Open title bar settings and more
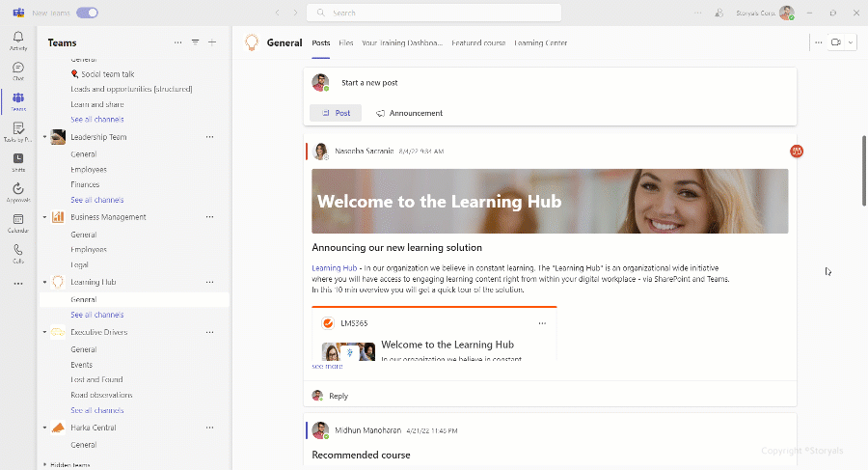Image resolution: width=868 pixels, height=470 pixels. pyautogui.click(x=697, y=13)
